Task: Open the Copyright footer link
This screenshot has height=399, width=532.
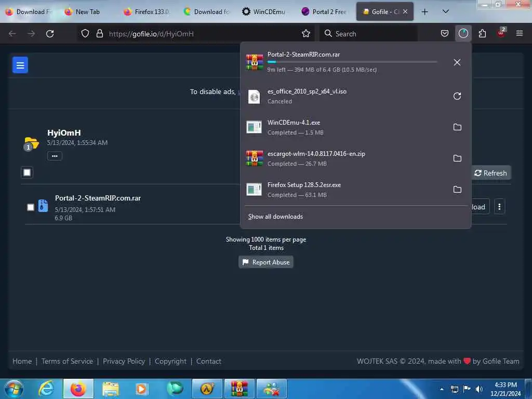Action: (170, 362)
